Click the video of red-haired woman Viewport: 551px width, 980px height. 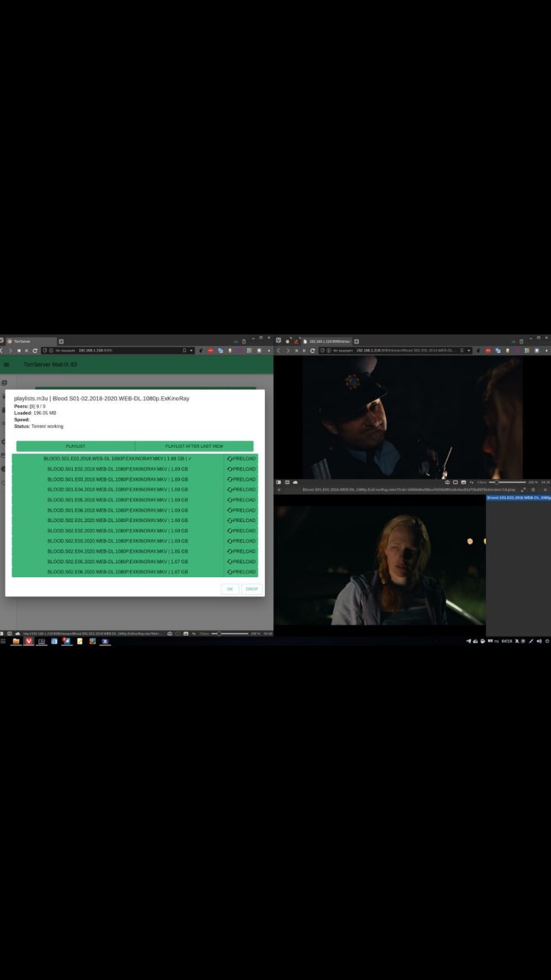380,565
